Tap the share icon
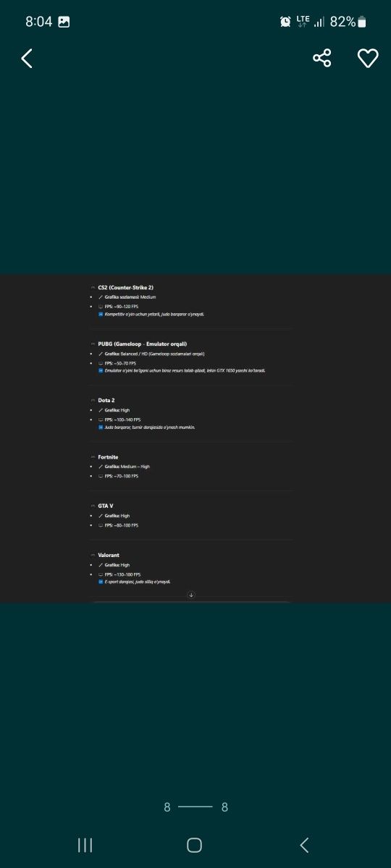Image resolution: width=391 pixels, height=868 pixels. [322, 59]
